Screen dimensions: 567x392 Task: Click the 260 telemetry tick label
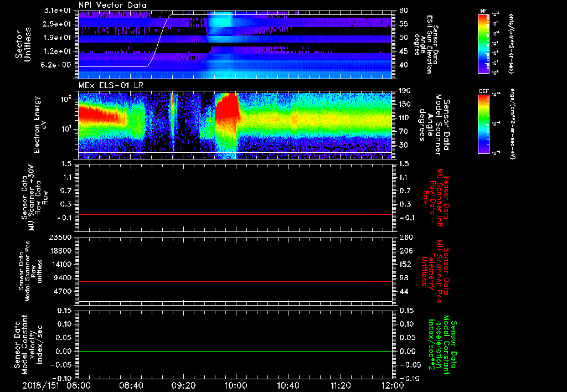coord(405,238)
